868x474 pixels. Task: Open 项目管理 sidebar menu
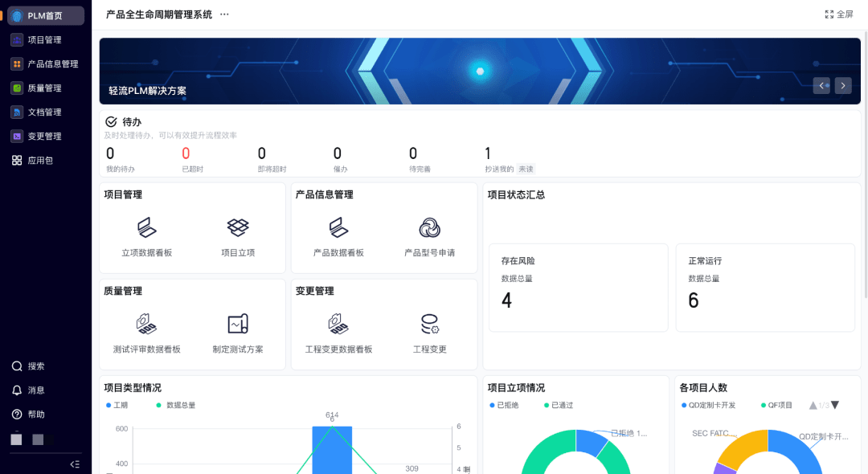click(x=45, y=40)
